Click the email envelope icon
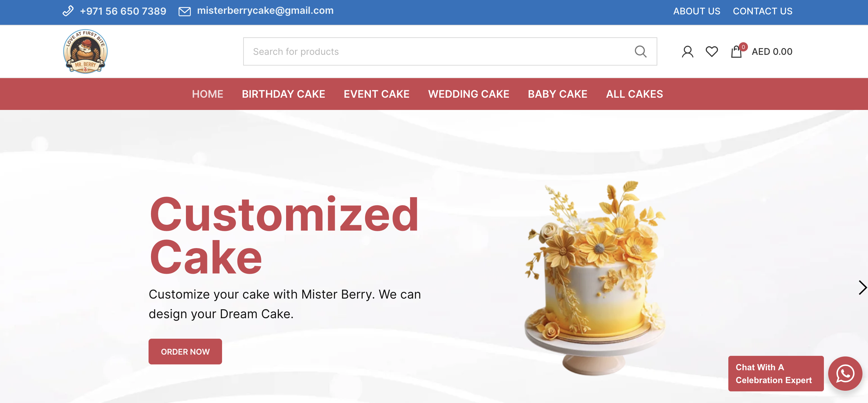The height and width of the screenshot is (403, 868). point(184,11)
